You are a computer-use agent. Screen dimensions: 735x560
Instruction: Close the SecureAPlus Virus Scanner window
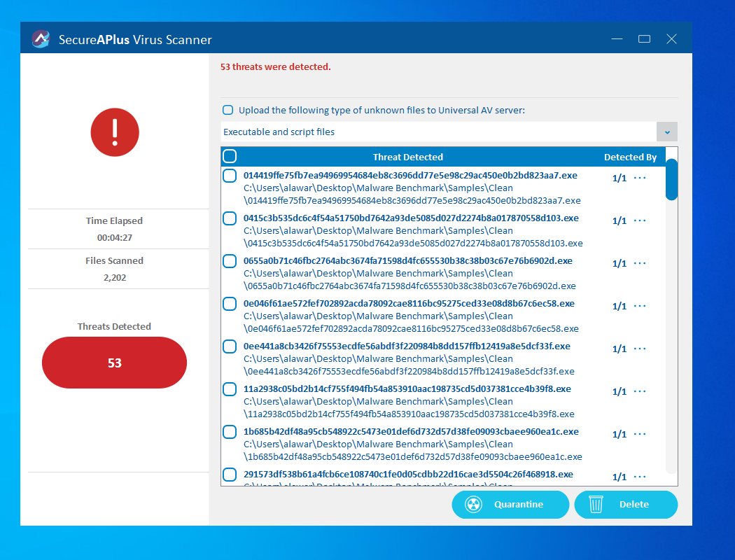coord(671,39)
